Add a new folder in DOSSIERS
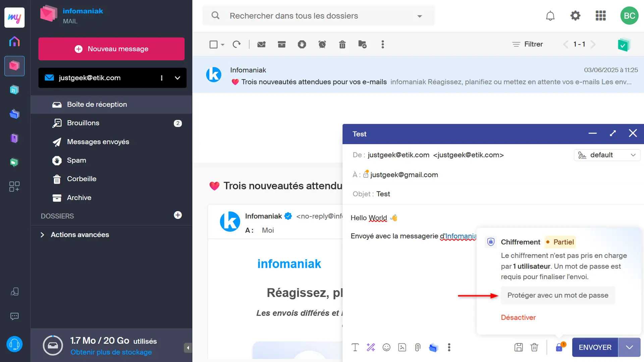644x362 pixels. pyautogui.click(x=178, y=215)
